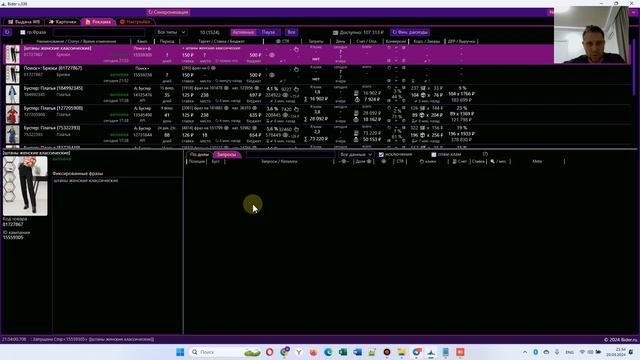The width and height of the screenshot is (640, 360).
Task: Open Opera browser from taskbar
Action: [269, 352]
